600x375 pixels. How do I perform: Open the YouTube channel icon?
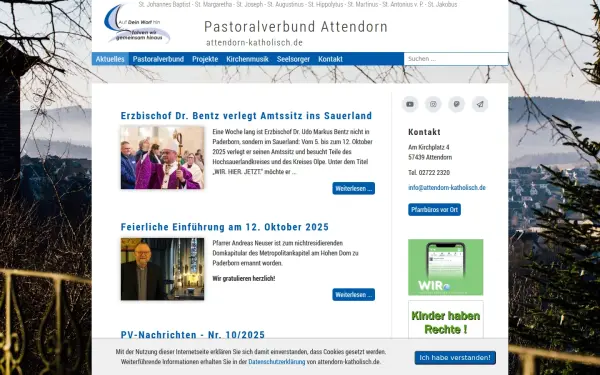pos(410,104)
